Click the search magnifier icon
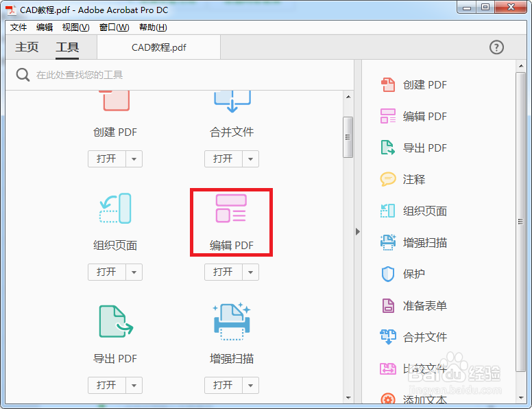This screenshot has width=532, height=409. click(x=23, y=75)
